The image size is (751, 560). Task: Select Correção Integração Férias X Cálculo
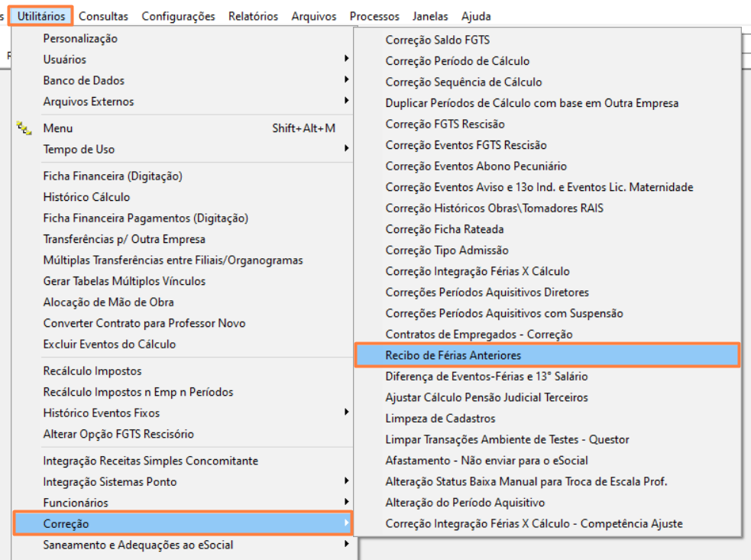(x=548, y=272)
